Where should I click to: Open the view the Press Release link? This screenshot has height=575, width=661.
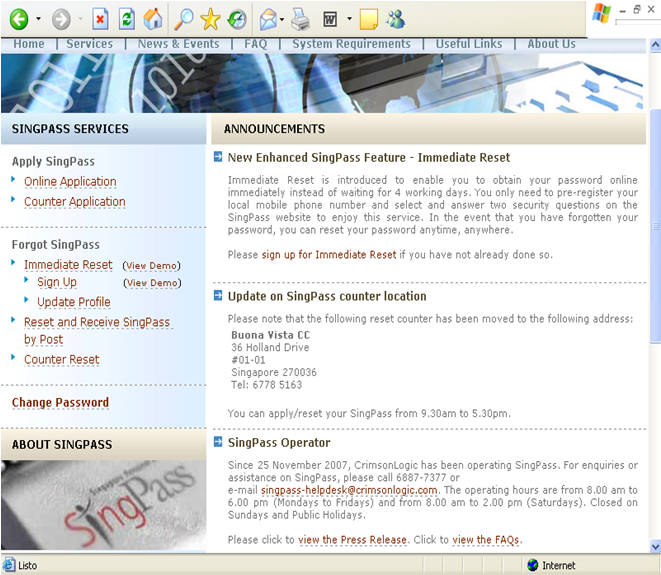pyautogui.click(x=353, y=540)
